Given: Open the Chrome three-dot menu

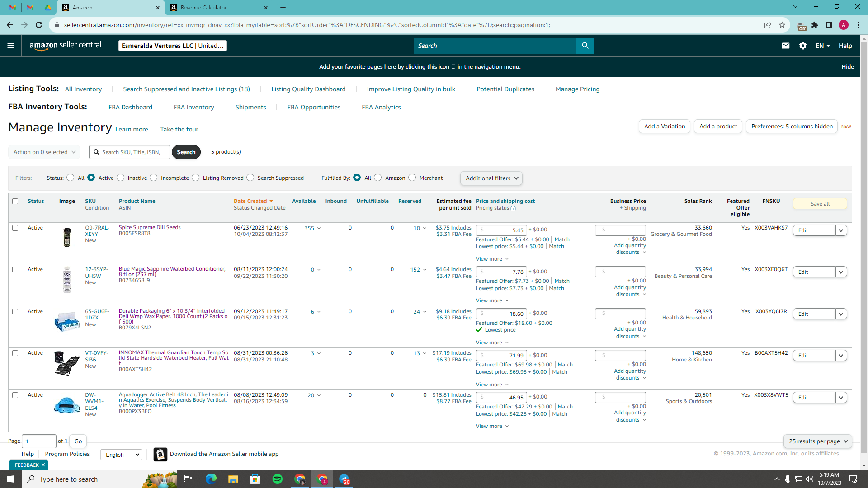Looking at the screenshot, I should (x=858, y=25).
